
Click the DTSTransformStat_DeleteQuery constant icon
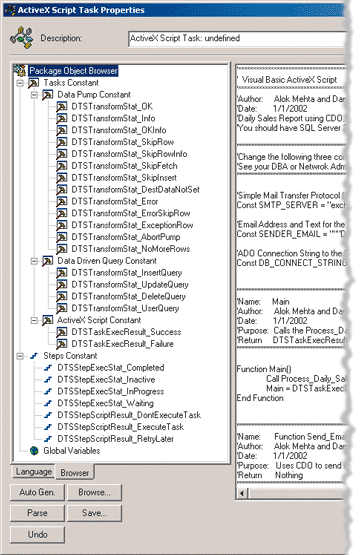(x=62, y=296)
